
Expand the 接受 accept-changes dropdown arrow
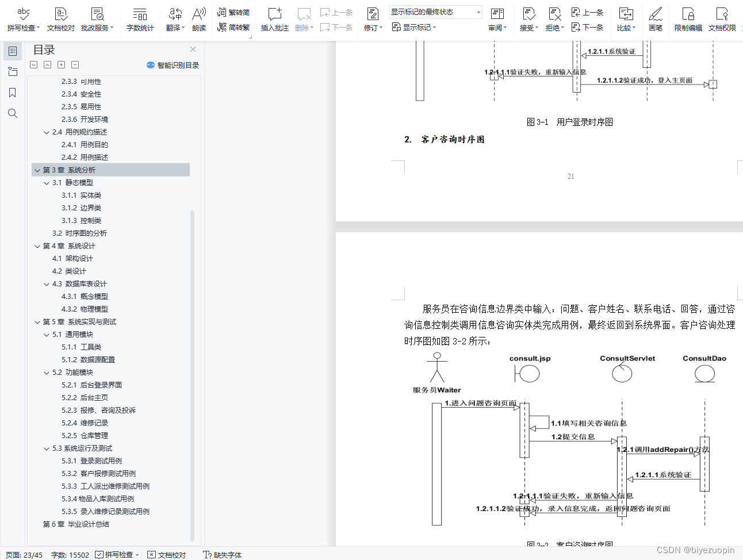tap(536, 27)
